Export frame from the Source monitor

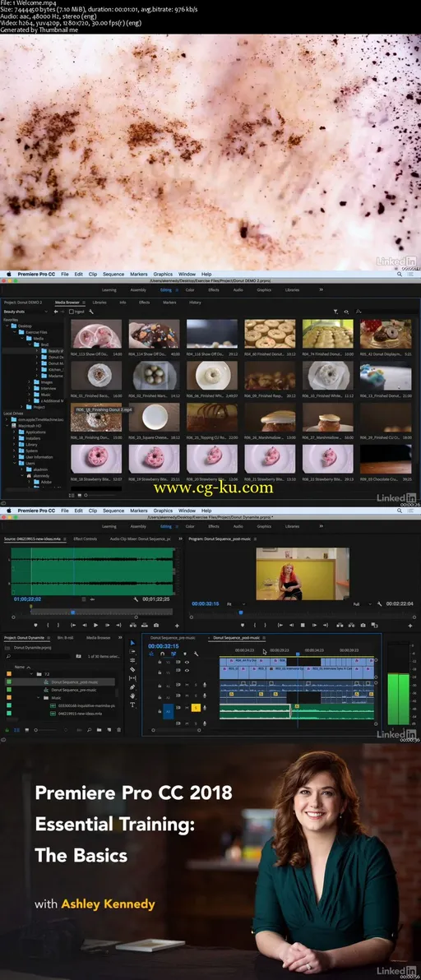pyautogui.click(x=156, y=625)
